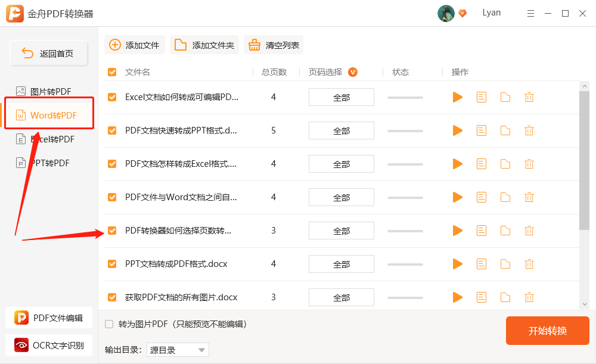Image resolution: width=596 pixels, height=364 pixels.
Task: Open page range 全部 for Excel文档如何转成可编辑PD row
Action: click(x=342, y=97)
